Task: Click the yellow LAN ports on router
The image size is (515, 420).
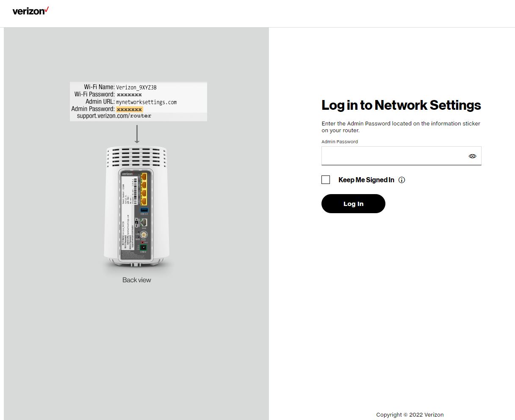Action: (144, 189)
